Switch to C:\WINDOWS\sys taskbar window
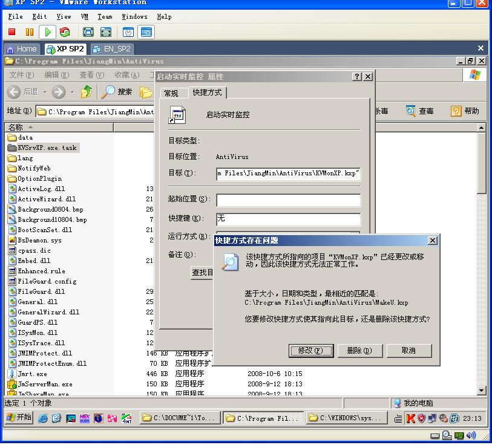The height and width of the screenshot is (448, 492). (346, 418)
